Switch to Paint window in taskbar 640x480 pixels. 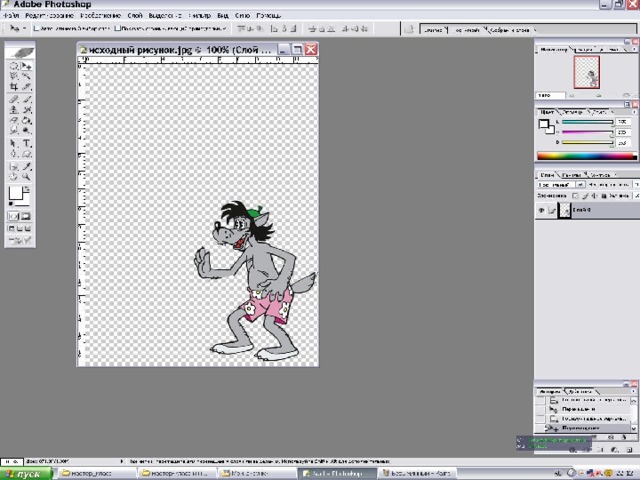418,473
